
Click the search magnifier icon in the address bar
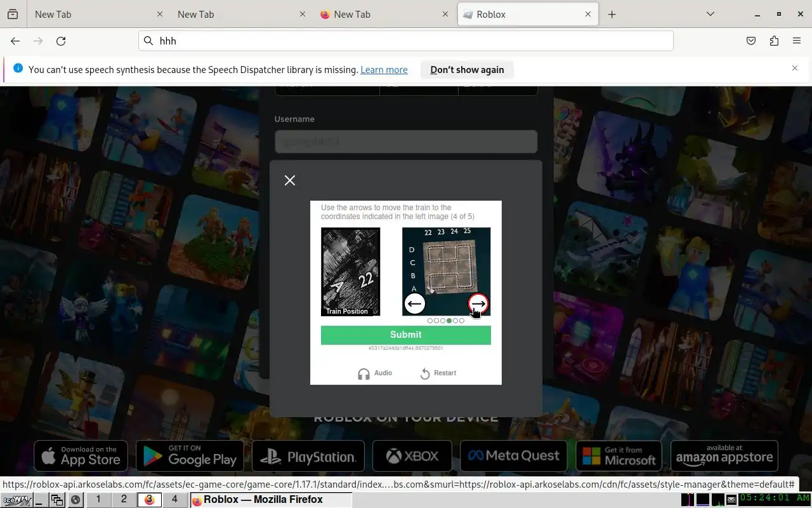click(x=148, y=41)
